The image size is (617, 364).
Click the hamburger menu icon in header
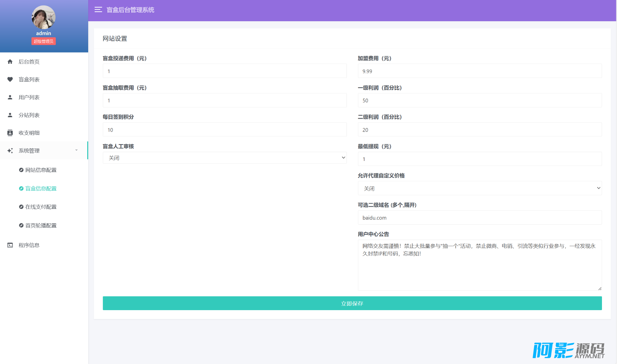pyautogui.click(x=98, y=10)
